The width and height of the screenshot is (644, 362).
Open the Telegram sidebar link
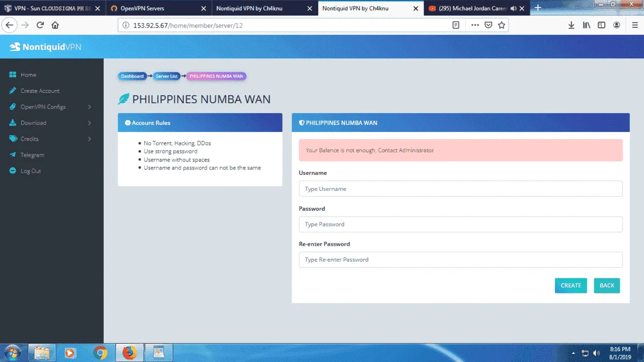click(x=32, y=156)
